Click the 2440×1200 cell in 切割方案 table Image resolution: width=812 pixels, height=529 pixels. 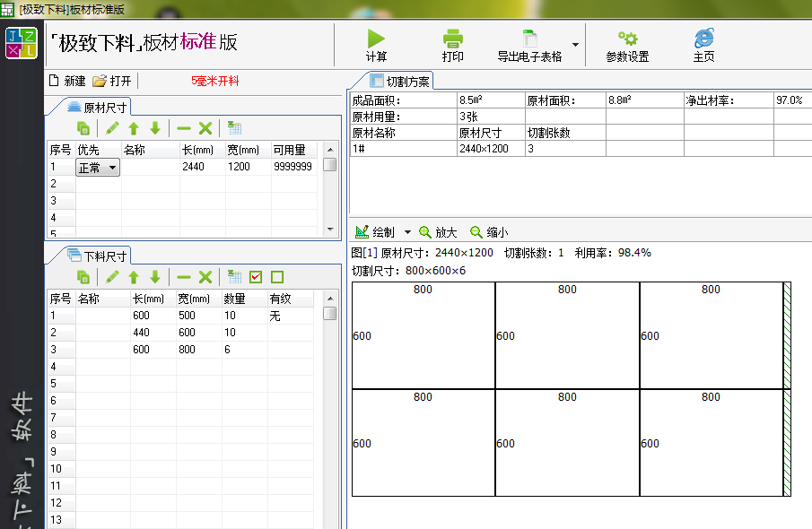(x=491, y=149)
